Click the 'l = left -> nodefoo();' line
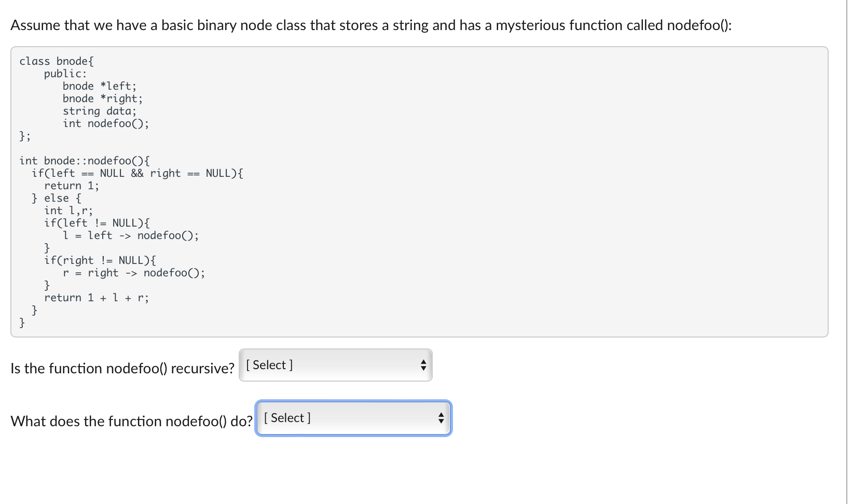852x504 pixels. point(131,235)
